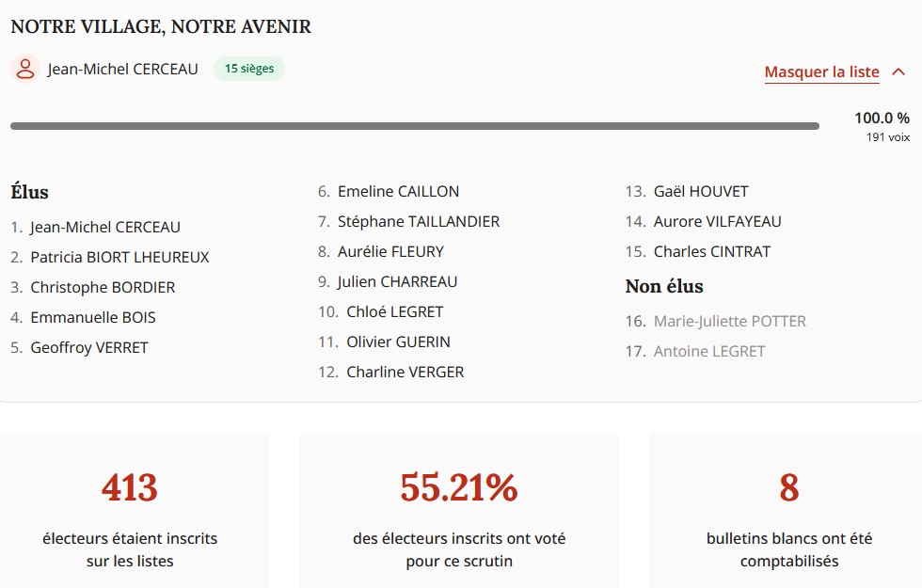
Task: Select non-elected candidate Antoine LEGRET
Action: [x=709, y=351]
